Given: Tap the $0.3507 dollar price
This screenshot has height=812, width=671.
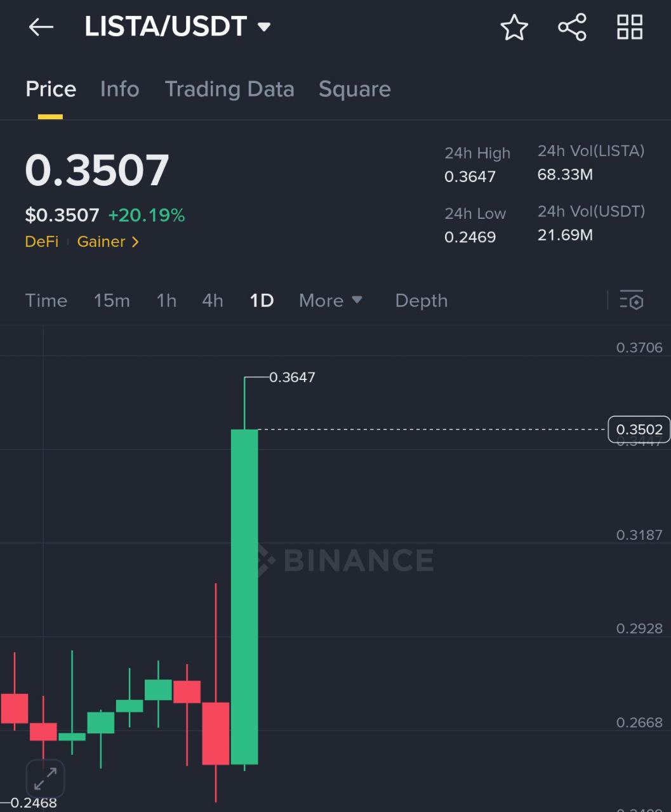Looking at the screenshot, I should tap(62, 215).
